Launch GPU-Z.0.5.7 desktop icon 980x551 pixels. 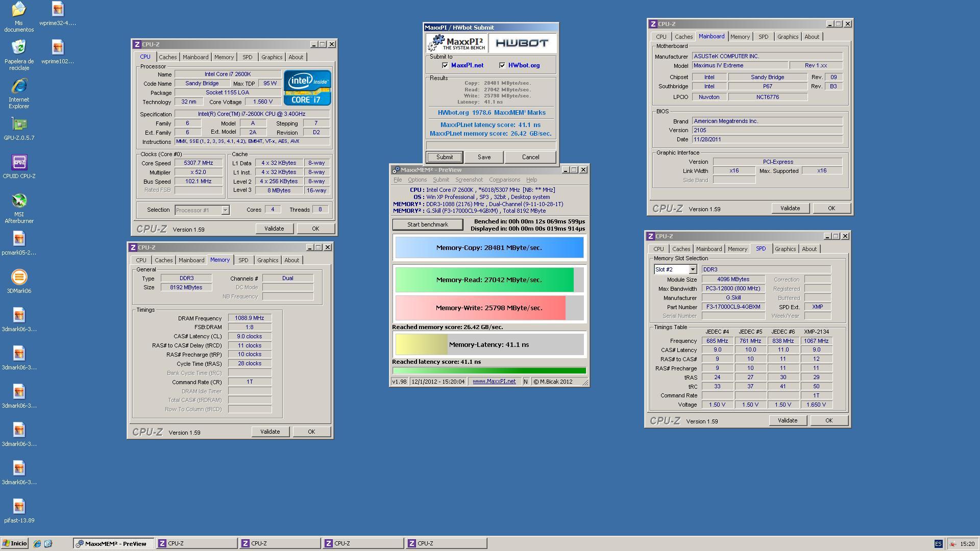[x=19, y=129]
